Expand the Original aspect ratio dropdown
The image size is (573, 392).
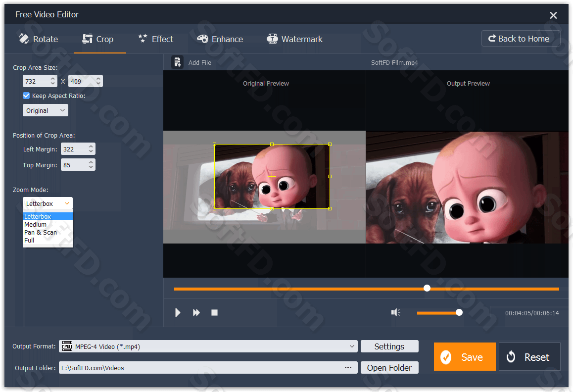pyautogui.click(x=46, y=110)
